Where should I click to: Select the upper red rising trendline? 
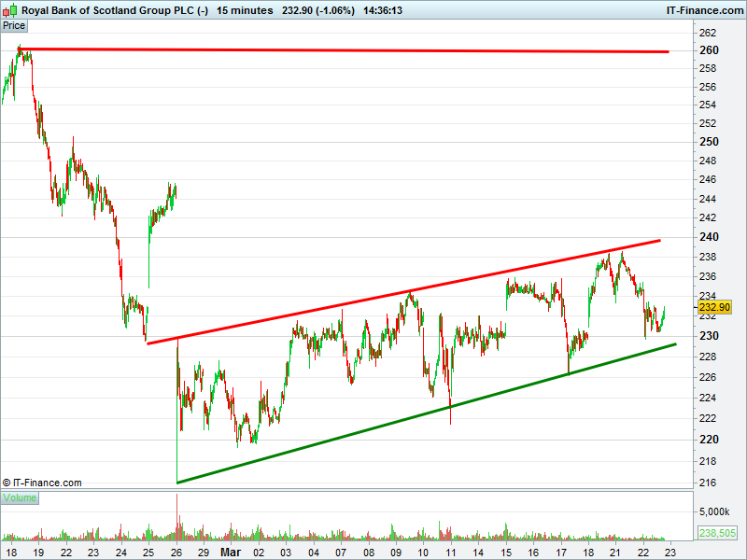click(403, 292)
